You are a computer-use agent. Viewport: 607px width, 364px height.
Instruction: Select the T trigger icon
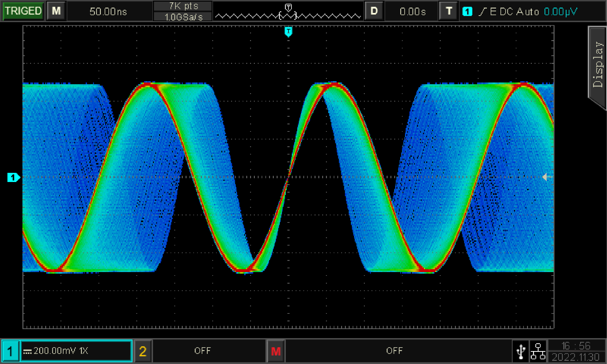click(449, 11)
